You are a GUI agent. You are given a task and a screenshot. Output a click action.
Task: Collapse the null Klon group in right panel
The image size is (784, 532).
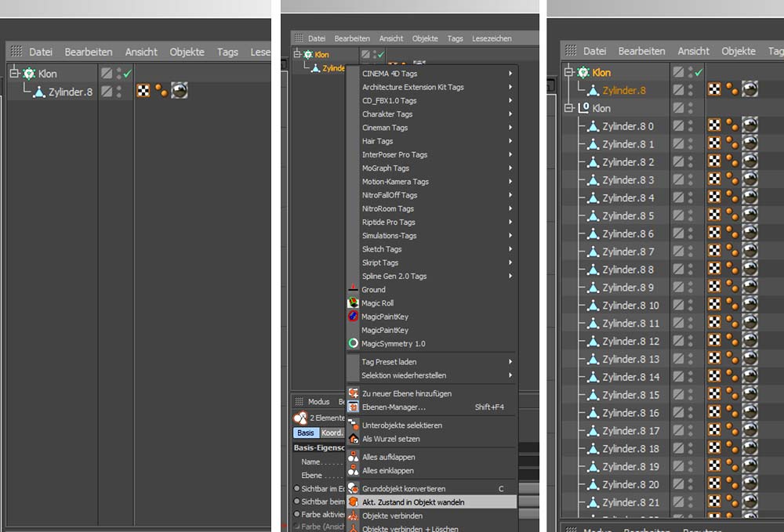(568, 108)
